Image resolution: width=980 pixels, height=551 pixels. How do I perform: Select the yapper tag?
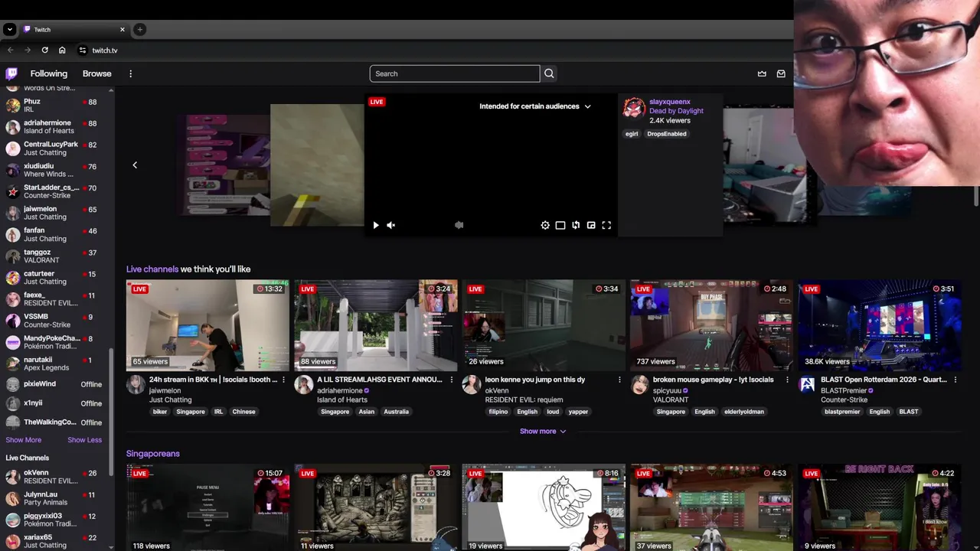point(579,412)
